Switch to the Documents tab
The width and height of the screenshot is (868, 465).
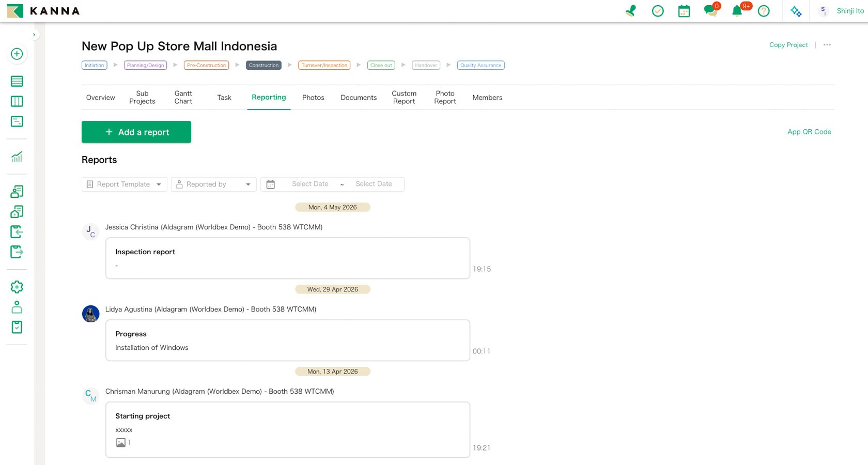coord(359,98)
